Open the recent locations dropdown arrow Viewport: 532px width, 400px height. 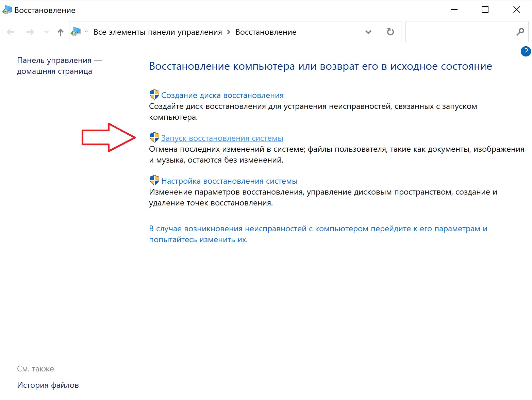pyautogui.click(x=47, y=32)
